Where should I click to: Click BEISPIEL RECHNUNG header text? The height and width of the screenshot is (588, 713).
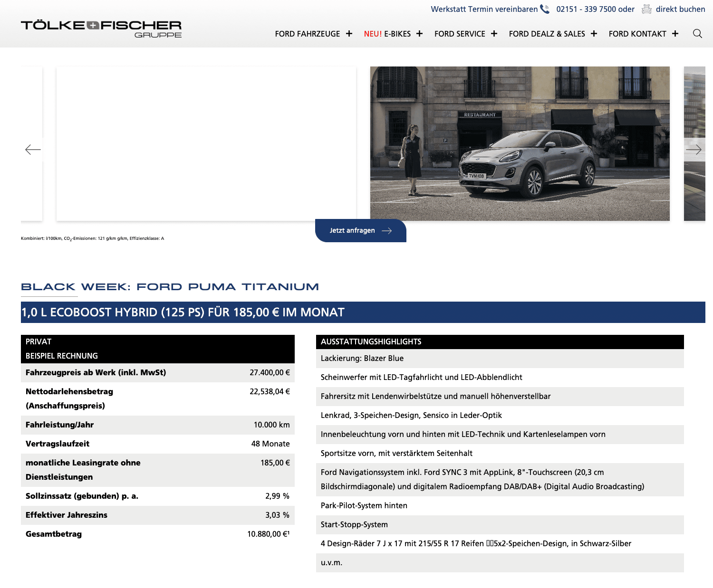(x=62, y=356)
